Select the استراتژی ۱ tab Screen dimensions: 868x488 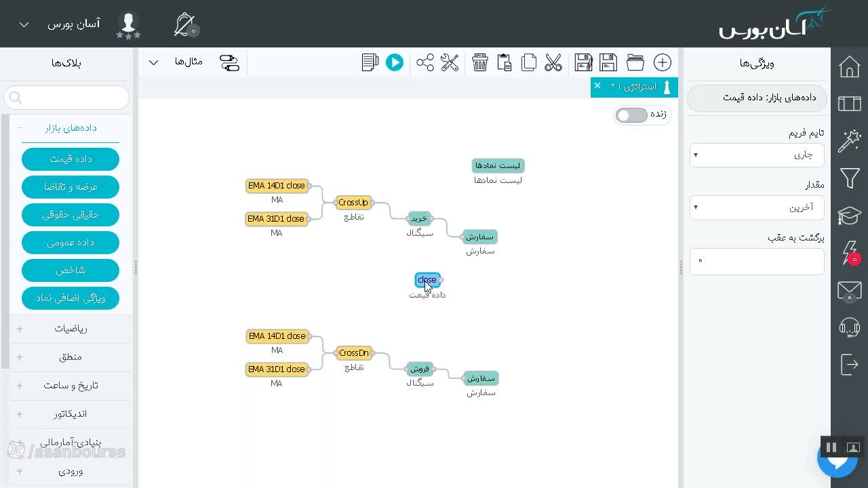pyautogui.click(x=633, y=87)
